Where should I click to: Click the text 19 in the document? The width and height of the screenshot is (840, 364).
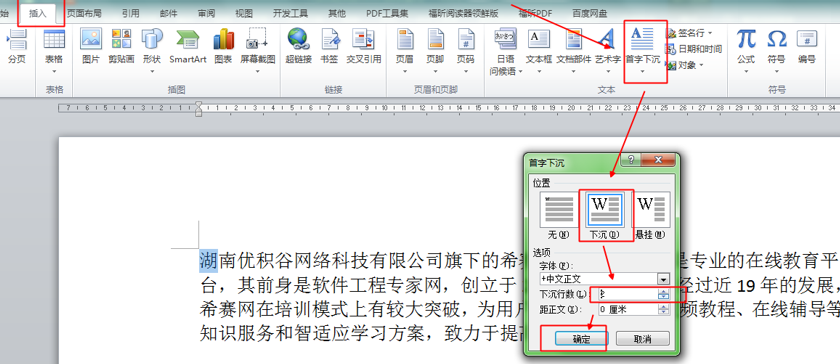[746, 287]
